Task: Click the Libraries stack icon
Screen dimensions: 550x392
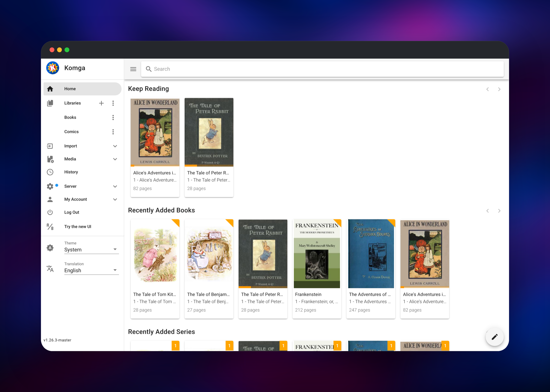Action: click(x=50, y=103)
